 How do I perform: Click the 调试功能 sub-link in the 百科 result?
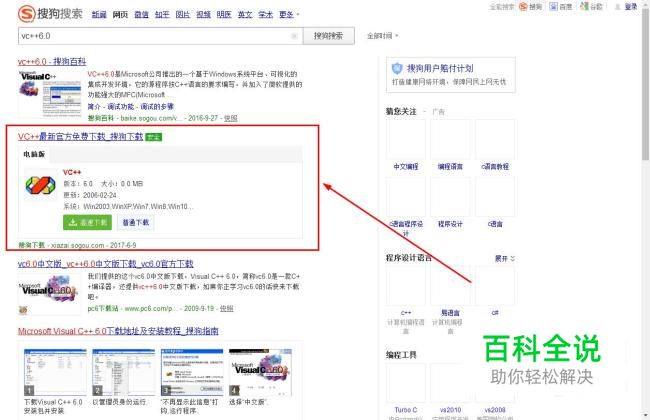121,107
